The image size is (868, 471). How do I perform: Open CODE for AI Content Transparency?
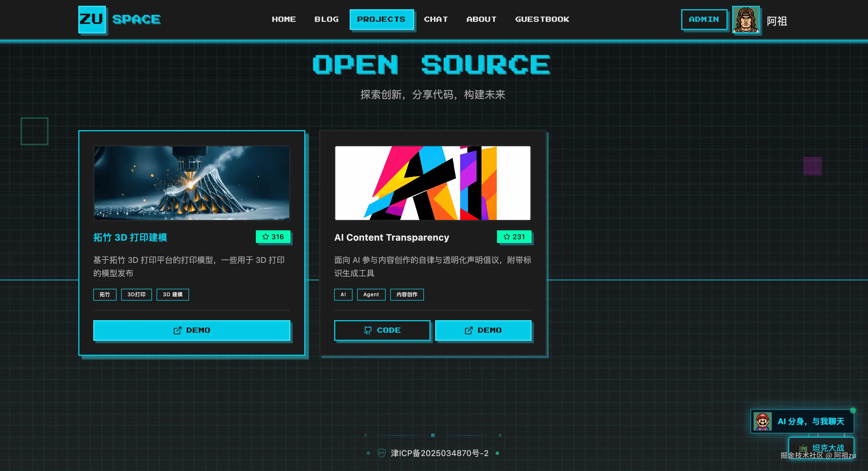tap(382, 330)
